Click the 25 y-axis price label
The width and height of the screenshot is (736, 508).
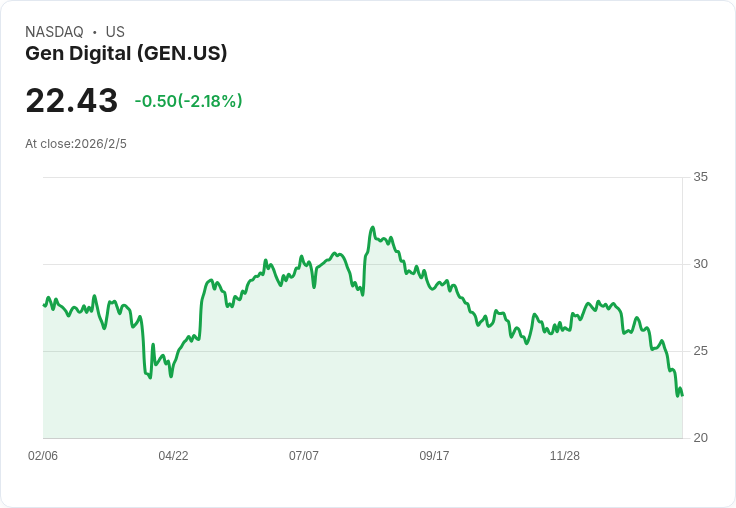pos(701,351)
